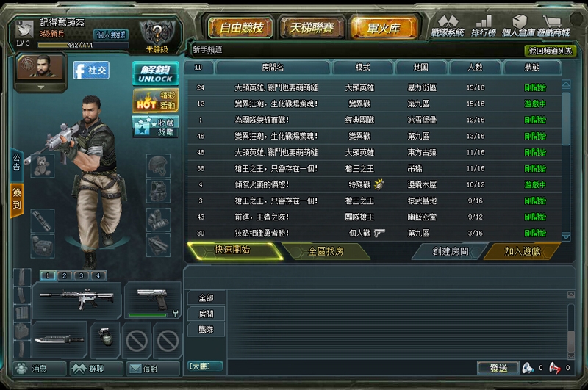Switch to the 天梯聯賽 tab

[x=311, y=27]
